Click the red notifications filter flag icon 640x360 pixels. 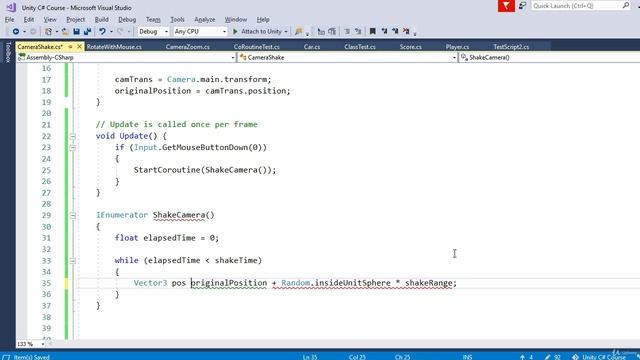(506, 6)
